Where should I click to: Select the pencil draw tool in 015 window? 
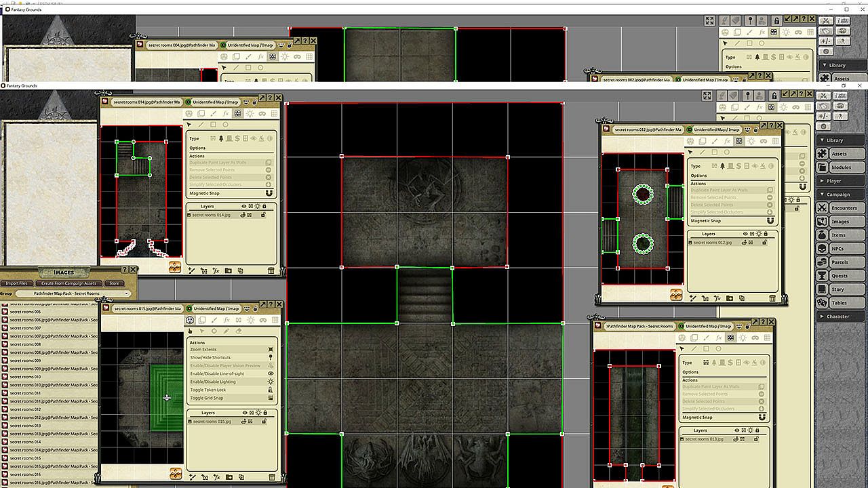tap(226, 331)
